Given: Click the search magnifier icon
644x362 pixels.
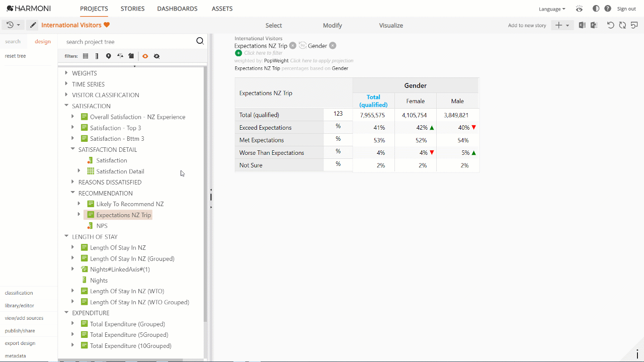Looking at the screenshot, I should (200, 41).
